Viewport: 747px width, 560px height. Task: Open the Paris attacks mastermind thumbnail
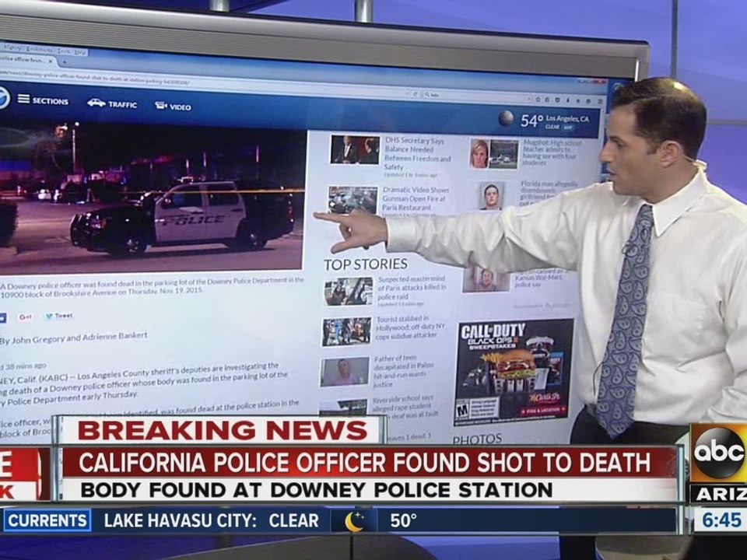coord(349,292)
